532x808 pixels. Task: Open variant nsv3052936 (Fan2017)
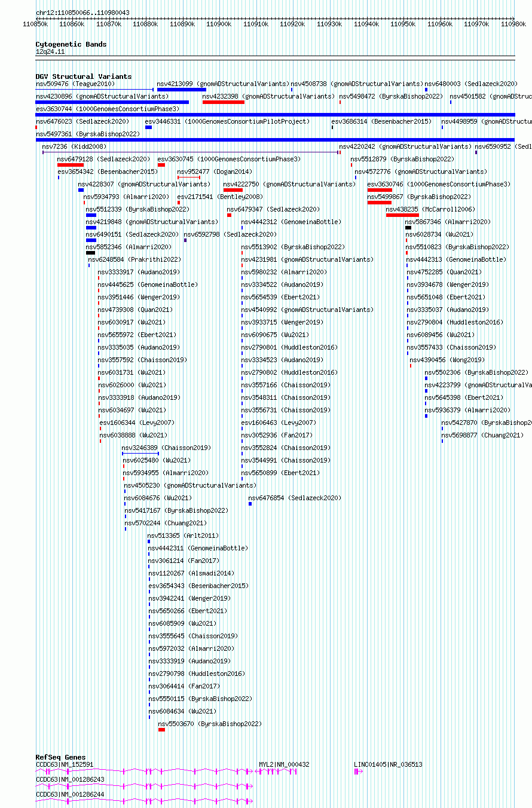277,435
